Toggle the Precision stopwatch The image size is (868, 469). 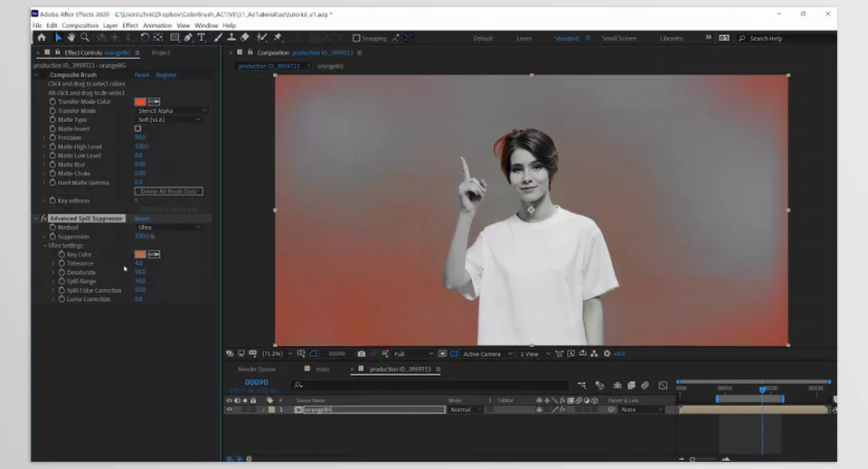pos(52,137)
